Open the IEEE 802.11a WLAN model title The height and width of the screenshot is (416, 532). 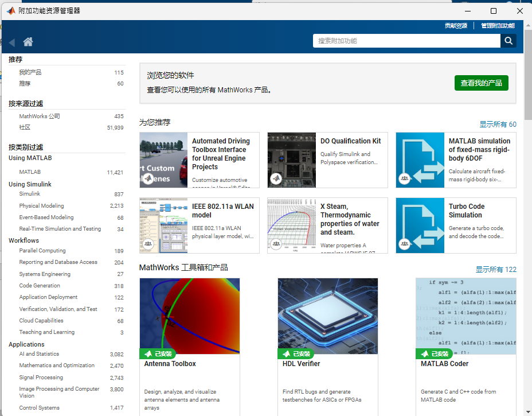(223, 211)
